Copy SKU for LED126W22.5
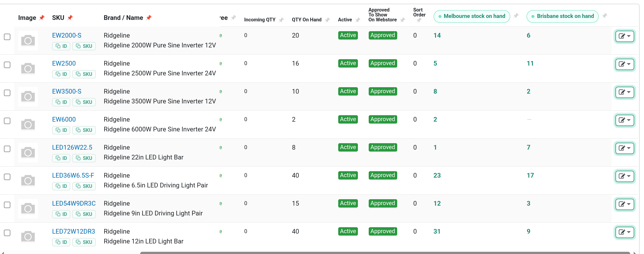This screenshot has width=644, height=254. [84, 158]
